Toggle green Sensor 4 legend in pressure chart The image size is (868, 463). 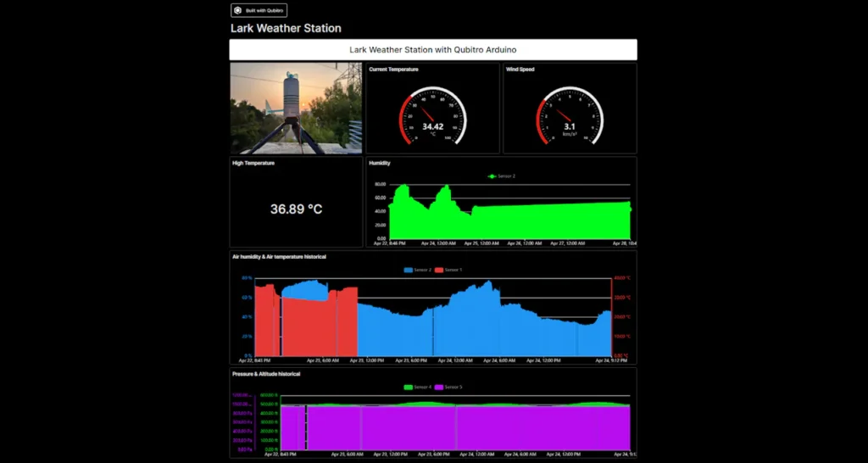pos(418,388)
